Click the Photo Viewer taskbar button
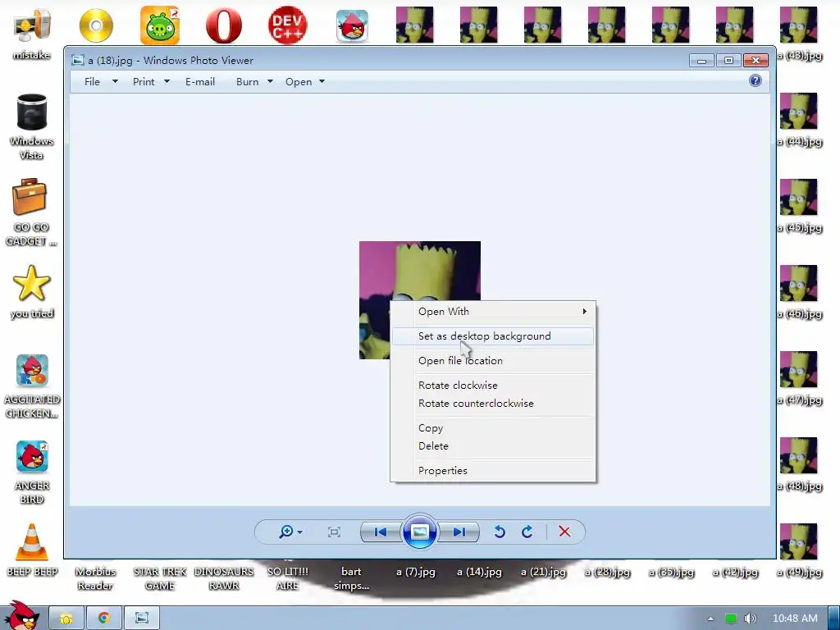Image resolution: width=840 pixels, height=630 pixels. coord(142,619)
